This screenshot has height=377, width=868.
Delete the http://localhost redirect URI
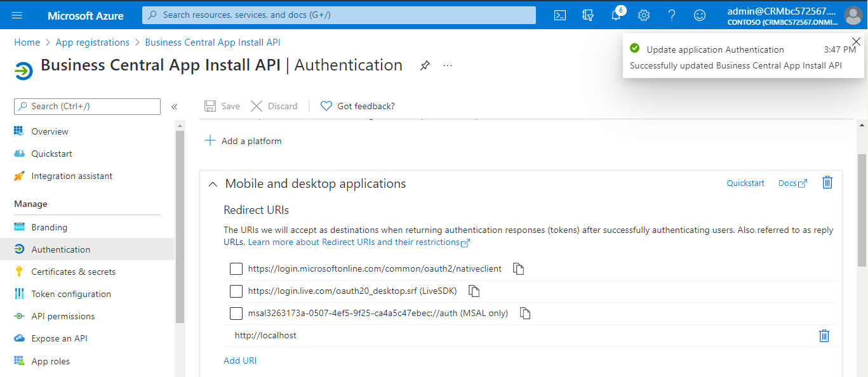(824, 336)
